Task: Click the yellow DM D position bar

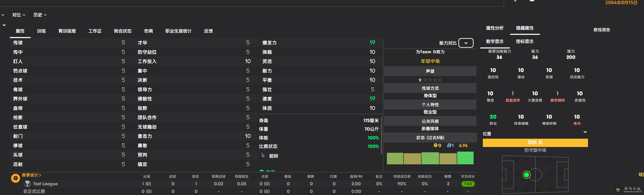Action: (535, 142)
